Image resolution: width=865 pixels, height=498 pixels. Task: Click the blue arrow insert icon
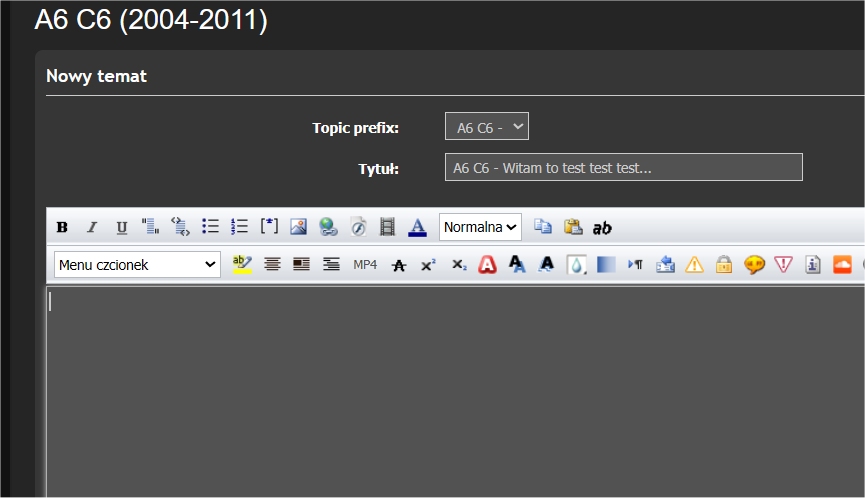(665, 265)
